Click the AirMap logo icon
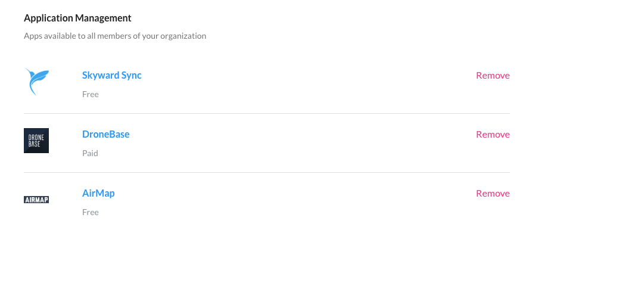 pos(36,200)
